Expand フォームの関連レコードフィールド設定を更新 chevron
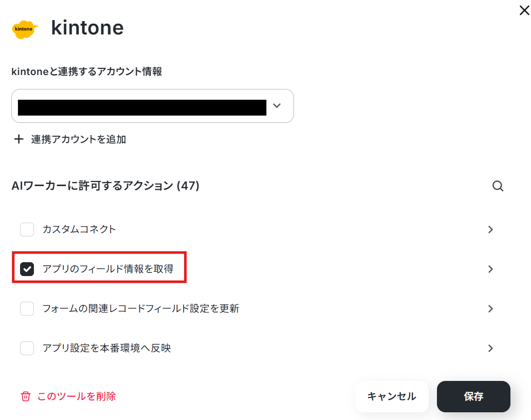The image size is (531, 420). (x=490, y=309)
